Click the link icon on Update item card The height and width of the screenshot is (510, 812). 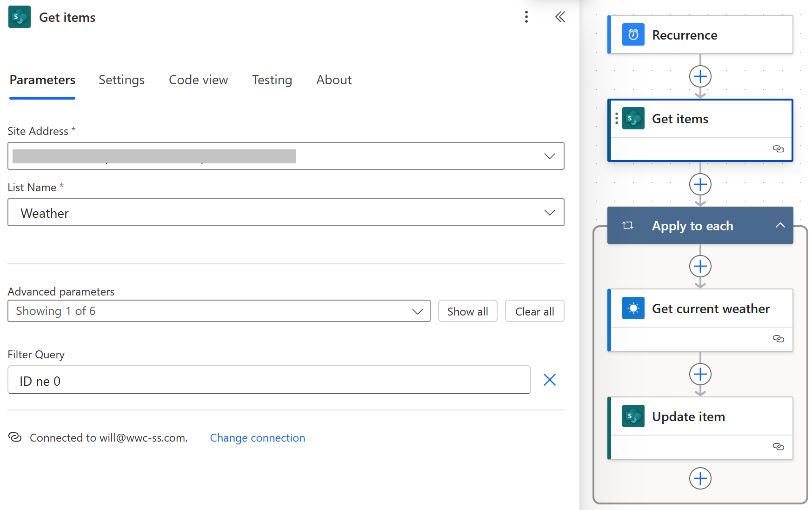pos(778,447)
